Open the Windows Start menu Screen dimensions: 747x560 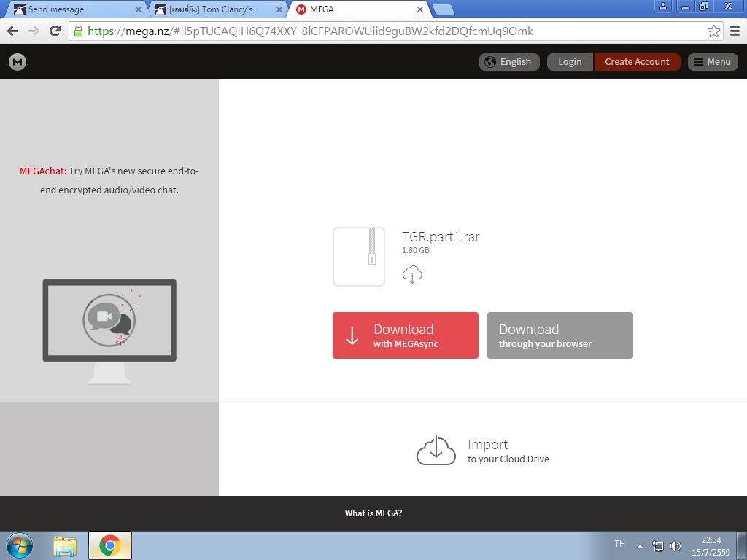pyautogui.click(x=20, y=545)
